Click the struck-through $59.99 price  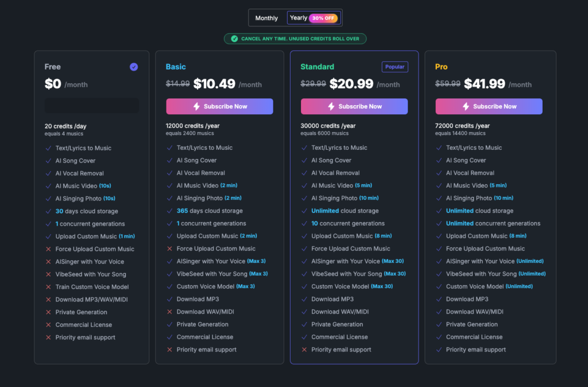point(448,84)
